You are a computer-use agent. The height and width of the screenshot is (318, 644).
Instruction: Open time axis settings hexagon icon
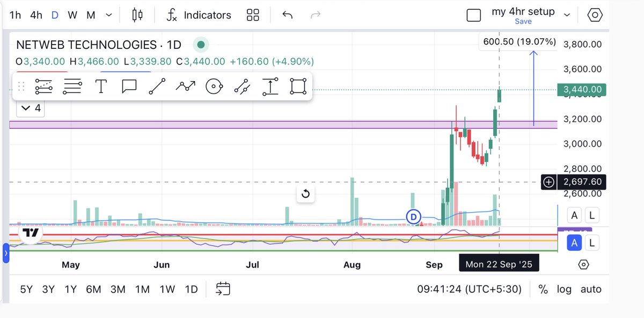(584, 265)
